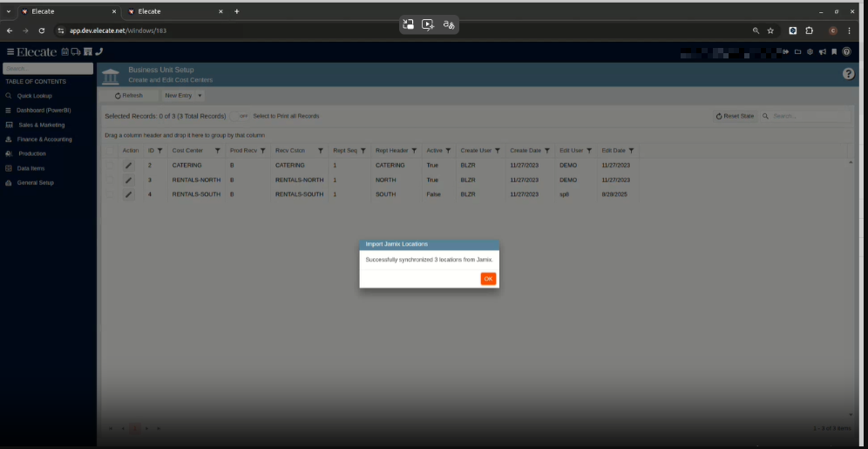The image size is (868, 449).
Task: Click the phone icon in the top bar
Action: [x=98, y=51]
